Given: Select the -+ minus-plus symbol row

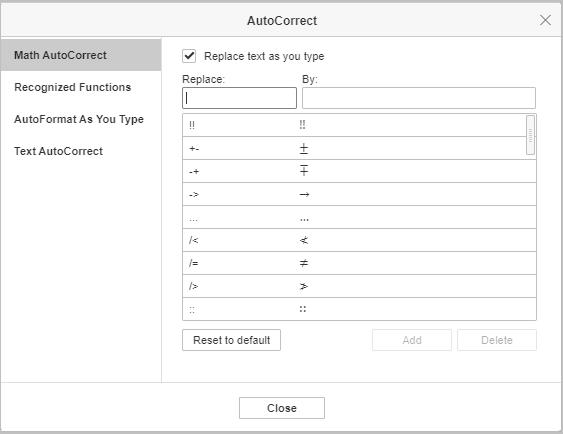Looking at the screenshot, I should (x=359, y=171).
